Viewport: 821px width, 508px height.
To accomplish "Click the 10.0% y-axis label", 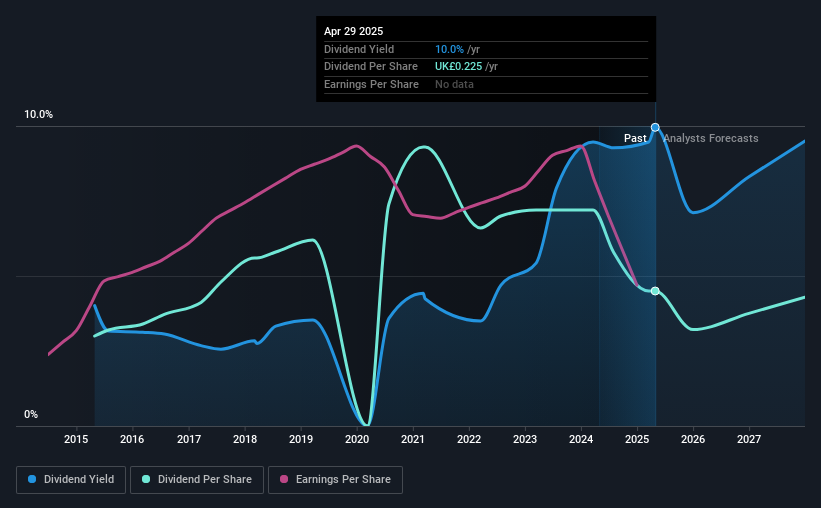I will [x=38, y=115].
